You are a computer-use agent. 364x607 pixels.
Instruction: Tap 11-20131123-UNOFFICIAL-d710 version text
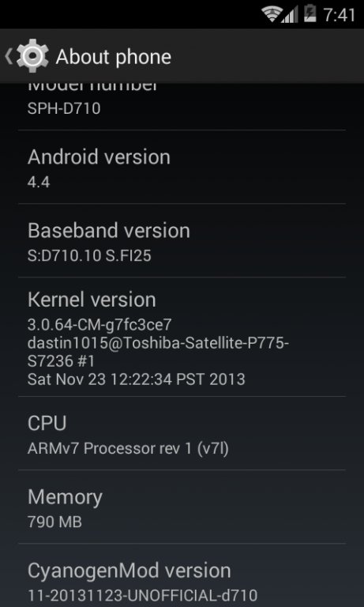(x=142, y=595)
